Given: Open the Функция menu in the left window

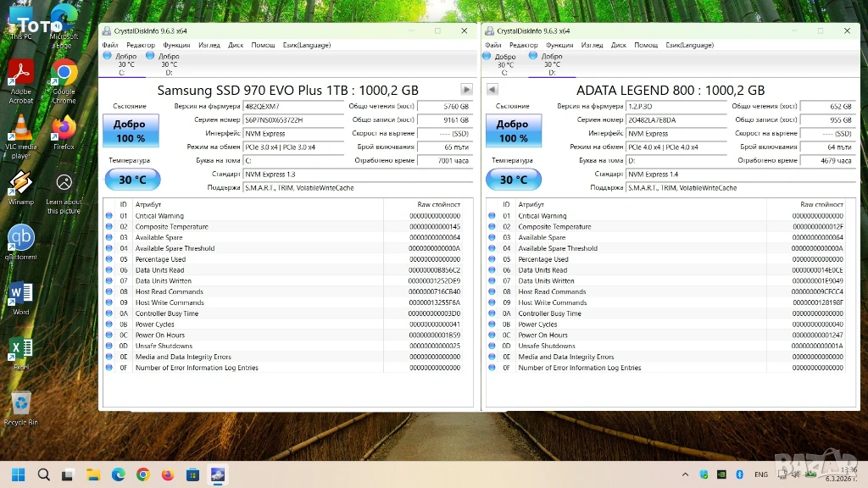Looking at the screenshot, I should pos(176,45).
